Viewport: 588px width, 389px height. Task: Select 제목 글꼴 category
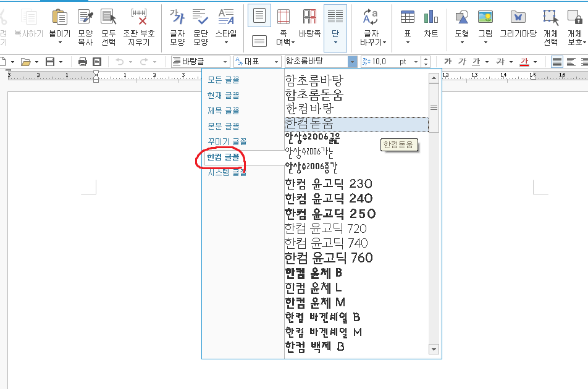[x=224, y=111]
